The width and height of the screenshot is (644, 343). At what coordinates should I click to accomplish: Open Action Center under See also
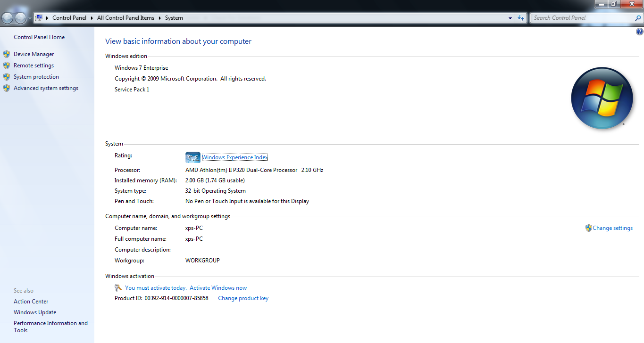31,302
